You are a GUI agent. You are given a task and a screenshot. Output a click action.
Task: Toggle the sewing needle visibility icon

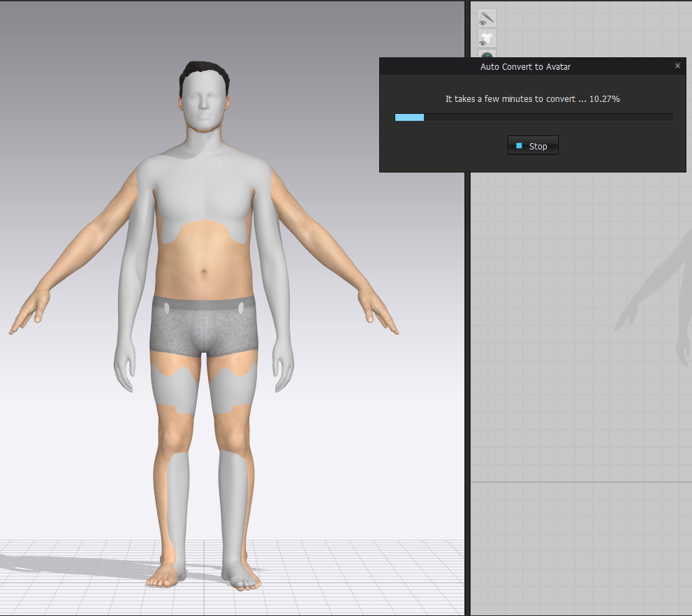[486, 19]
